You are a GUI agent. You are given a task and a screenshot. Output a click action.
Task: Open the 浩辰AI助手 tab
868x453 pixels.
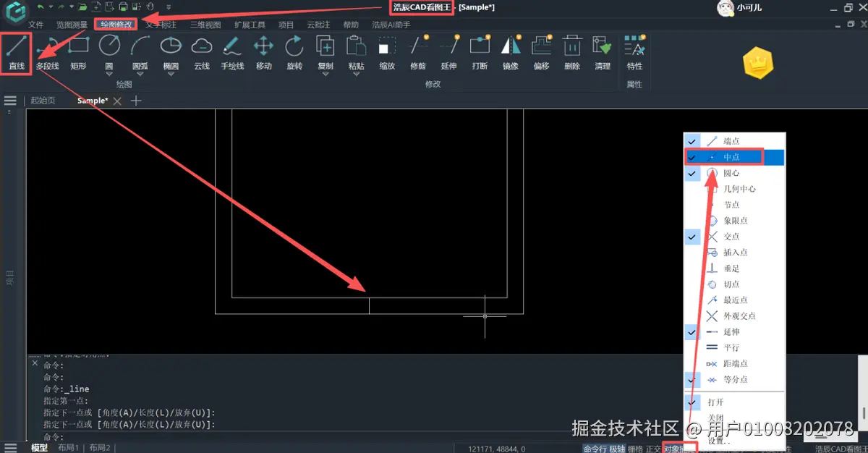tap(391, 25)
